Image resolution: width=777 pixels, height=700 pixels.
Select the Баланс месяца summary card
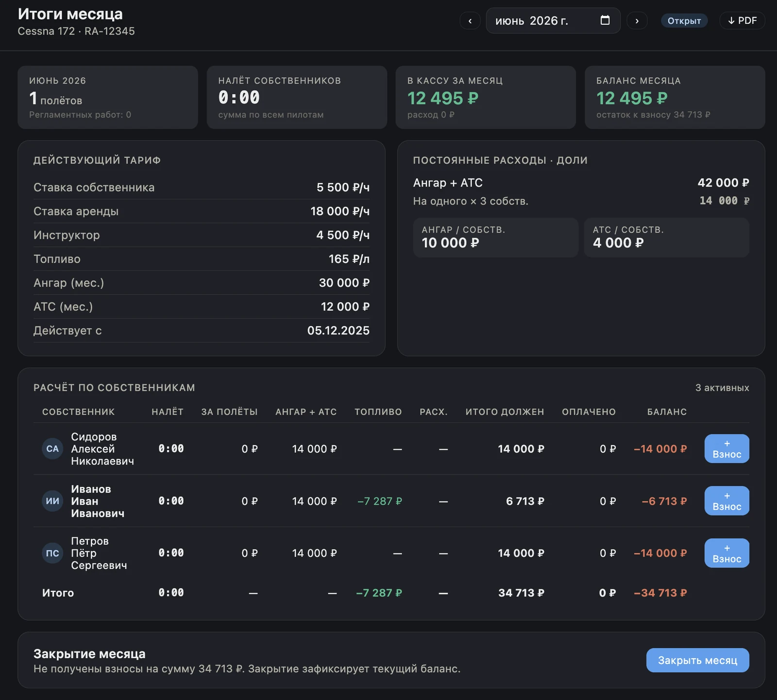tap(675, 97)
